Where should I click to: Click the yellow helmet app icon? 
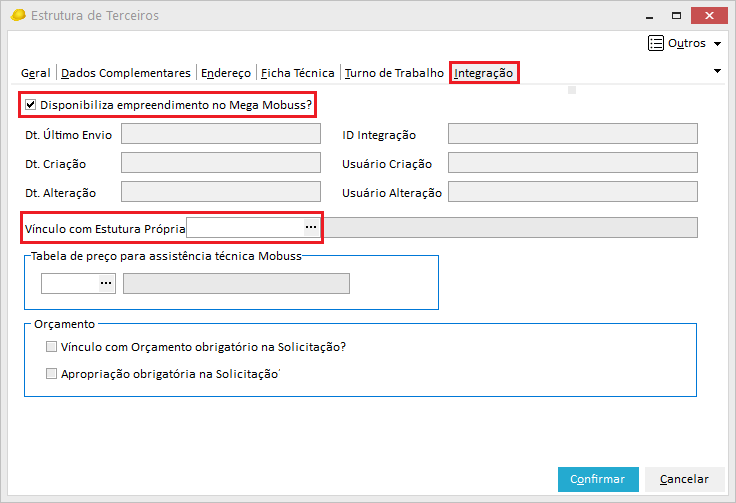coord(18,15)
